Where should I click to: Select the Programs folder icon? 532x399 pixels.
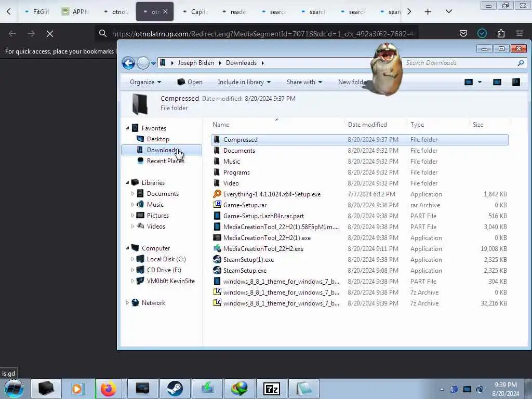pos(217,172)
